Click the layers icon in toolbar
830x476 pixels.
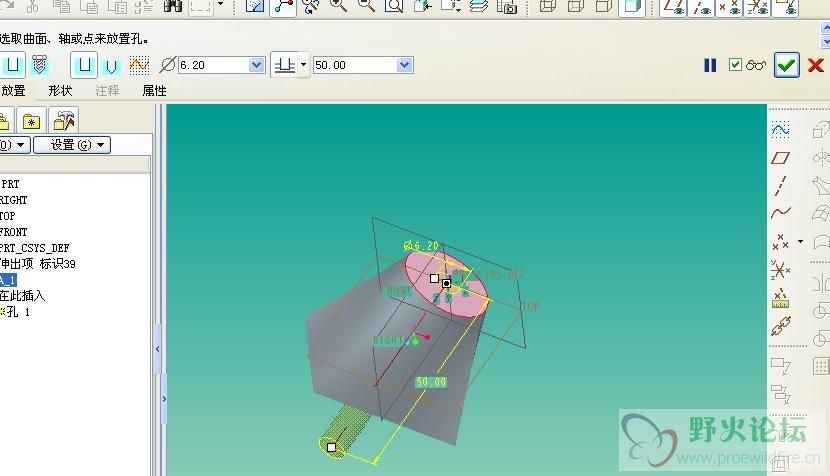[479, 6]
